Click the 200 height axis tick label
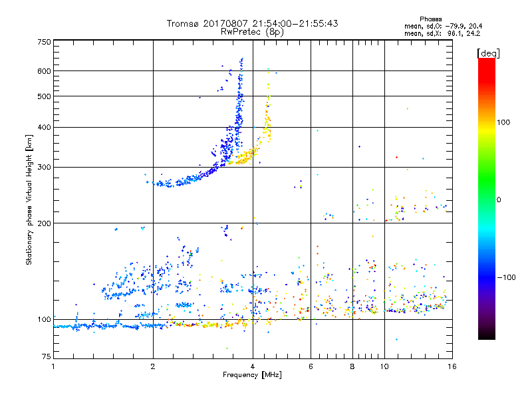The width and height of the screenshot is (532, 399). (x=44, y=223)
